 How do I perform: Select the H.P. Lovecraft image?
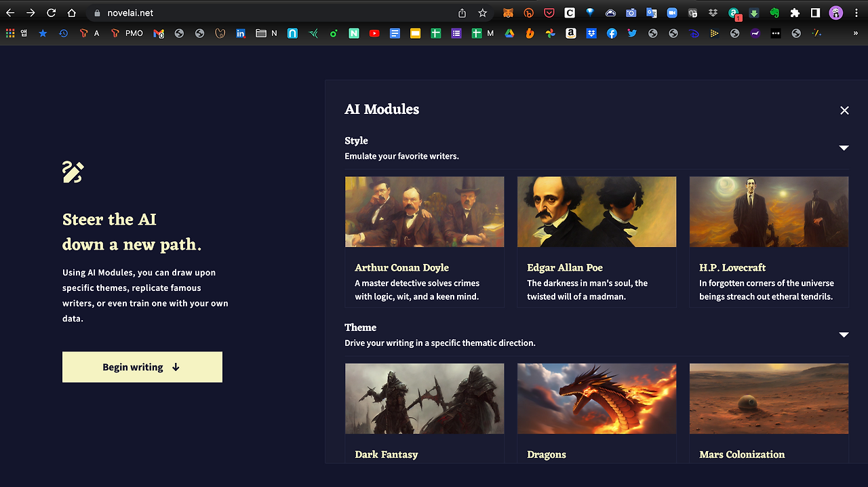769,212
